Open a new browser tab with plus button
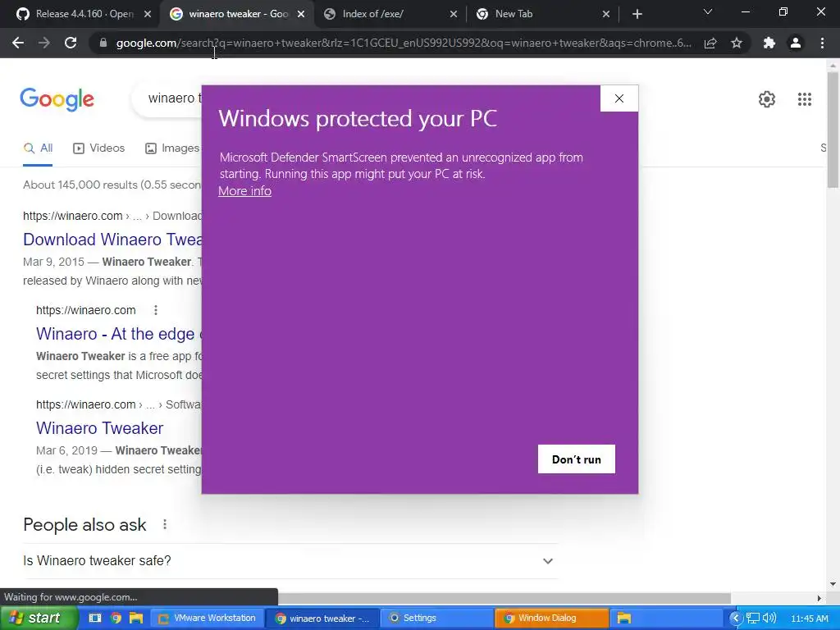Screen dimensions: 840x630 (x=637, y=14)
